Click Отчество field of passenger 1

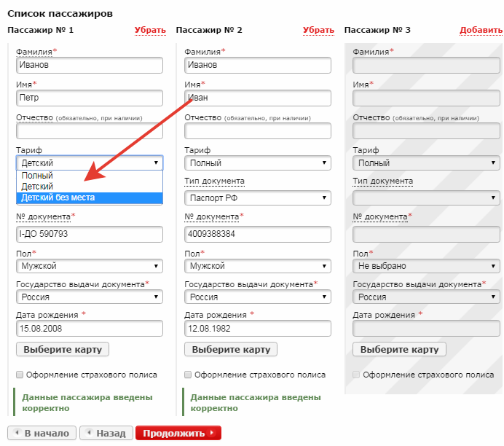(x=90, y=131)
